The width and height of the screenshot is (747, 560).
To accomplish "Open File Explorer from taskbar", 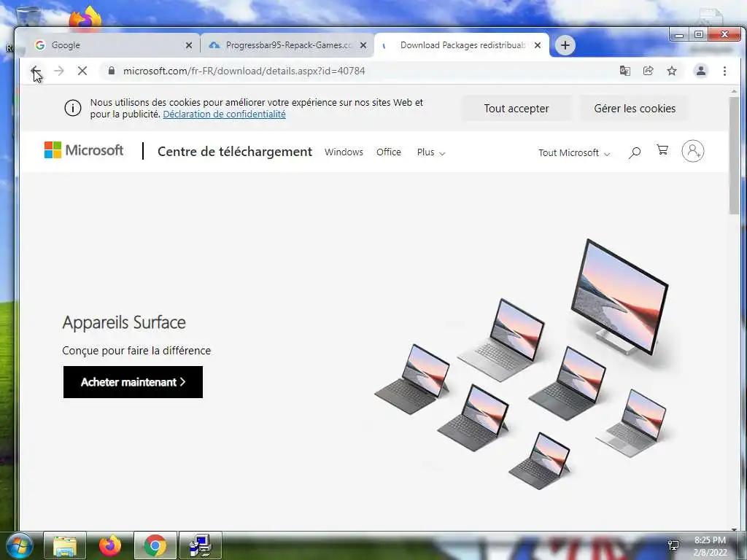I will point(65,545).
